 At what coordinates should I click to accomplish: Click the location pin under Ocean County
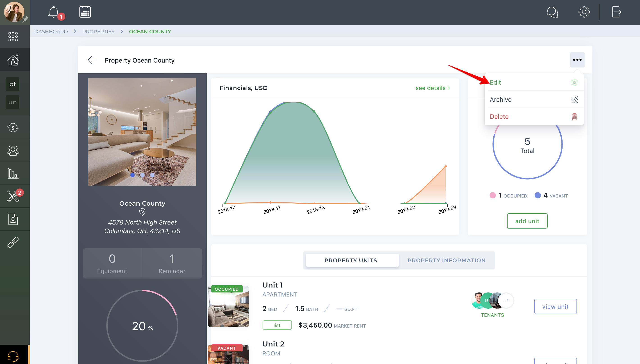[x=142, y=212]
